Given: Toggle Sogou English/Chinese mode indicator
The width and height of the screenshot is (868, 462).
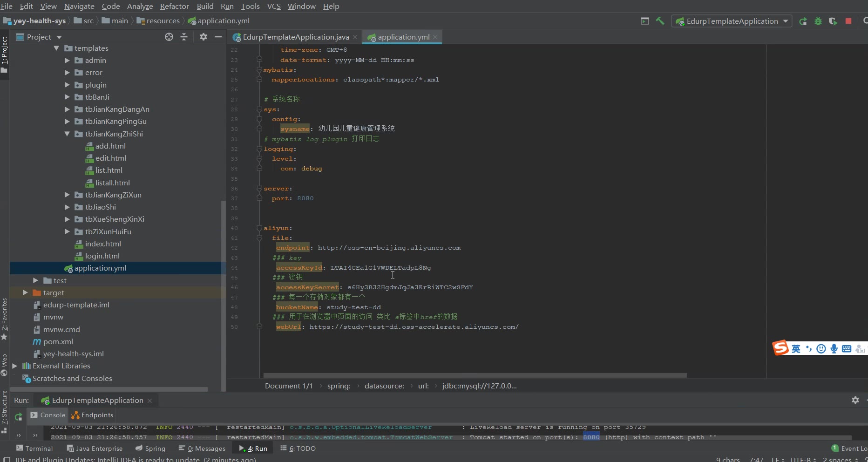Looking at the screenshot, I should pos(796,349).
